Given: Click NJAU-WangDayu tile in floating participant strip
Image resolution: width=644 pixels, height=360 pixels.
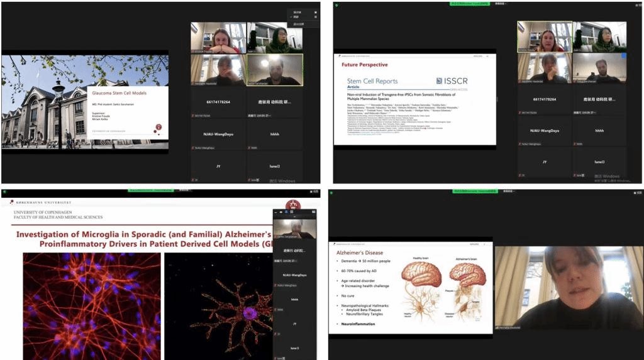Looking at the screenshot, I should (294, 275).
